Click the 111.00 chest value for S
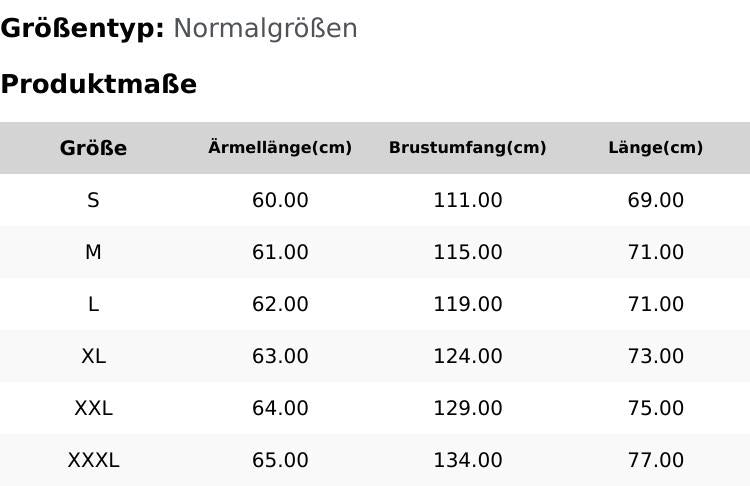The height and width of the screenshot is (486, 750). coord(467,200)
